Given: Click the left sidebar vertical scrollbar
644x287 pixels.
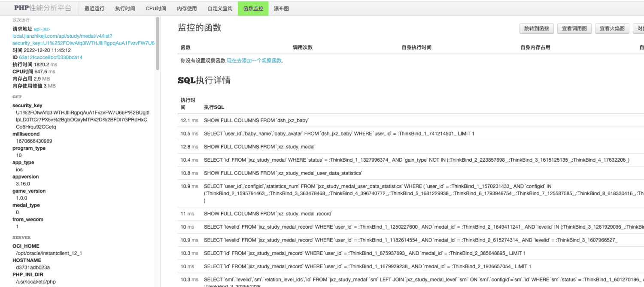Looking at the screenshot, I should (x=158, y=43).
